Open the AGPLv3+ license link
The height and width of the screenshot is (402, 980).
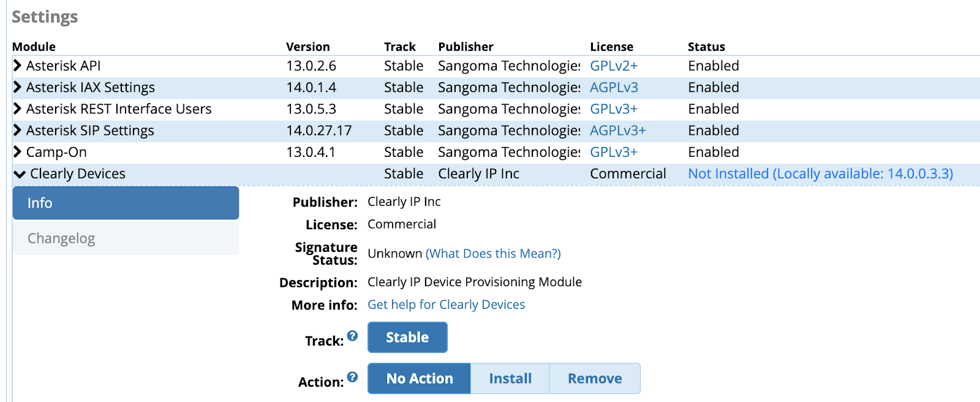[x=618, y=131]
